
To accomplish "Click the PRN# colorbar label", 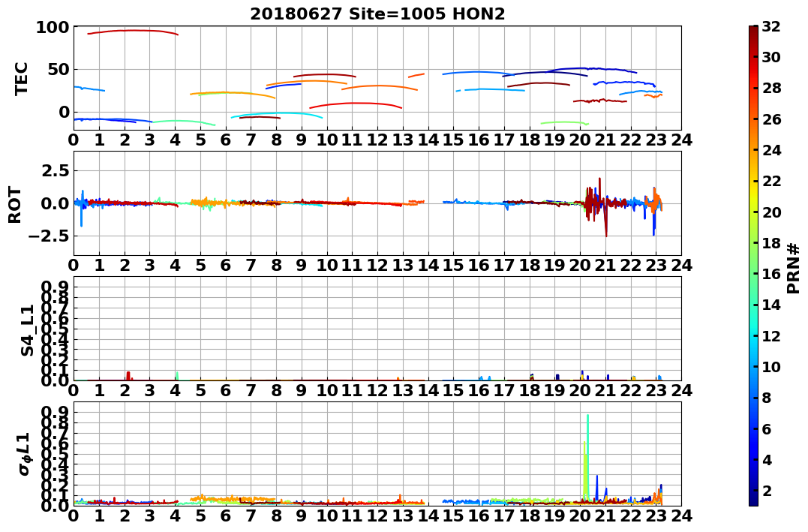I will (794, 269).
